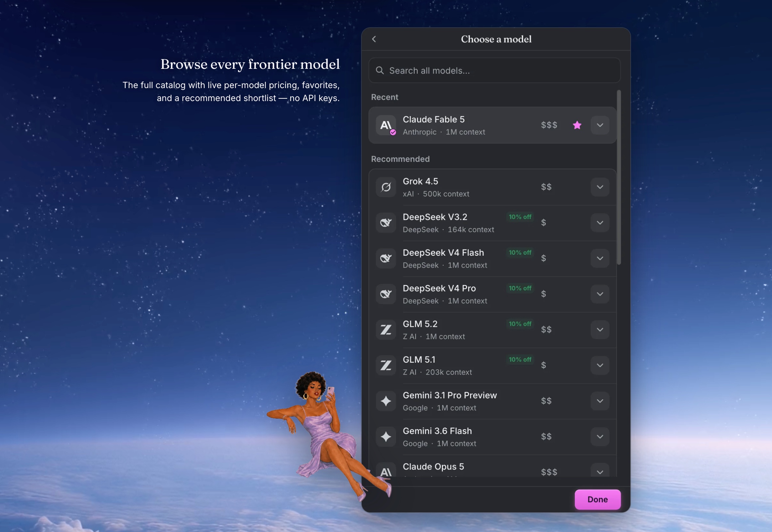This screenshot has width=772, height=532.
Task: Click the Z logo beside GLM 5.1
Action: click(x=386, y=365)
